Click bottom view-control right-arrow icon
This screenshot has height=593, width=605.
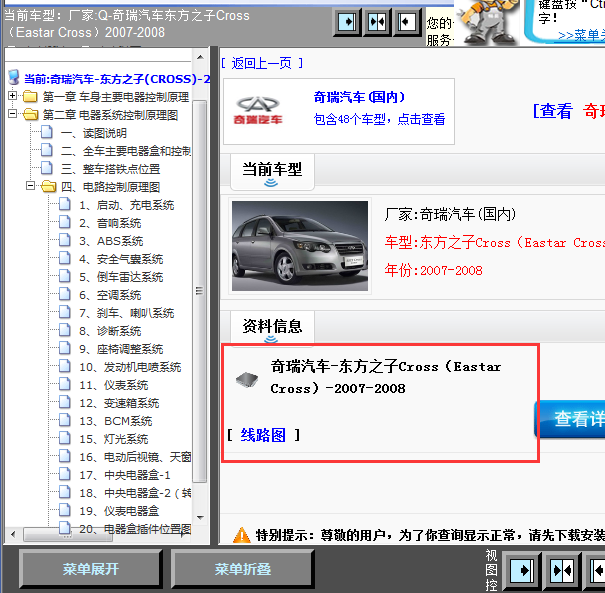point(522,571)
